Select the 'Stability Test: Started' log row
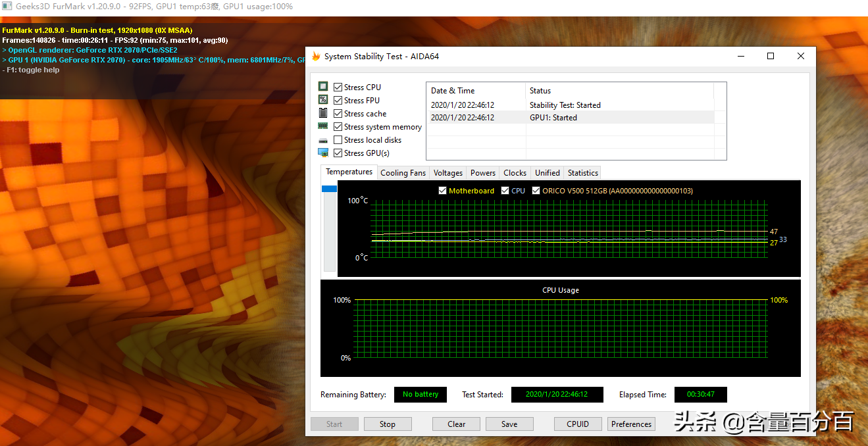Image resolution: width=868 pixels, height=446 pixels. [570, 105]
